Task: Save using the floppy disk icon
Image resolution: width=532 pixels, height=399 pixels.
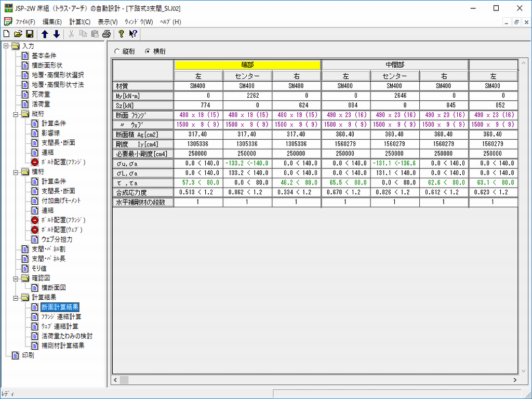Action: pos(30,34)
